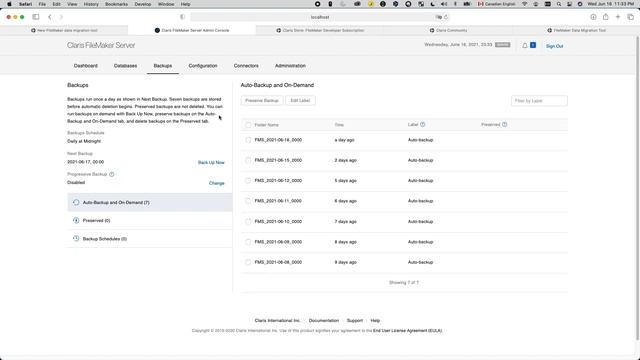
Task: Click the Safari back arrow
Action: point(50,17)
